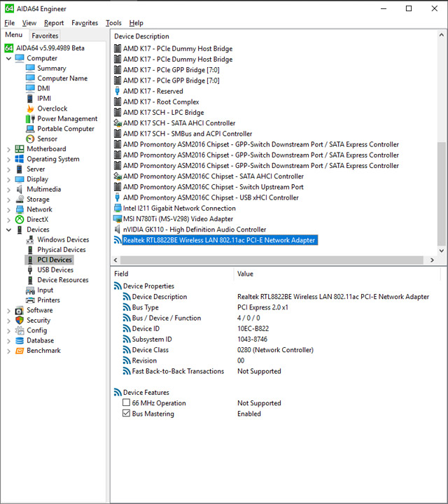Expand the Motherboard tree node
Image resolution: width=448 pixels, height=504 pixels.
point(8,149)
